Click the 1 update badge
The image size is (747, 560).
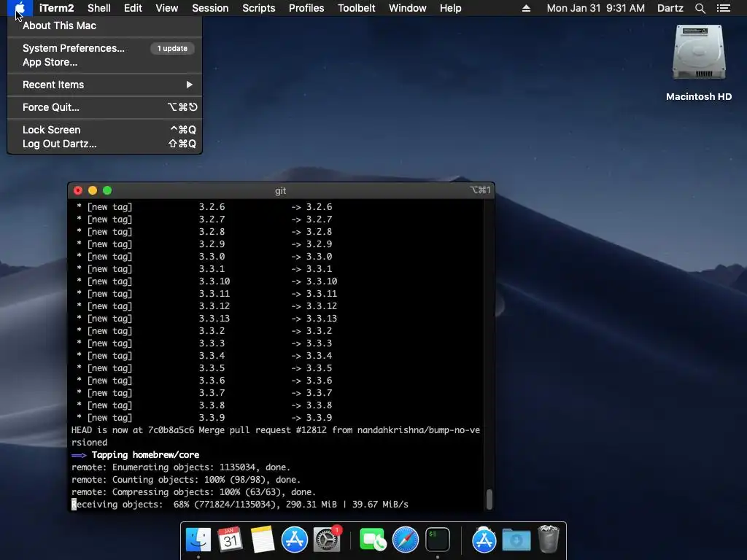pyautogui.click(x=172, y=49)
